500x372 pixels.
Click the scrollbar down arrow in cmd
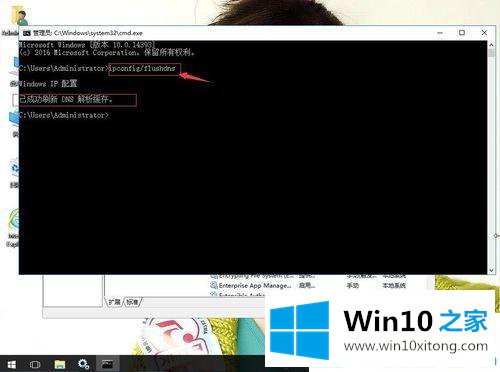pyautogui.click(x=491, y=270)
